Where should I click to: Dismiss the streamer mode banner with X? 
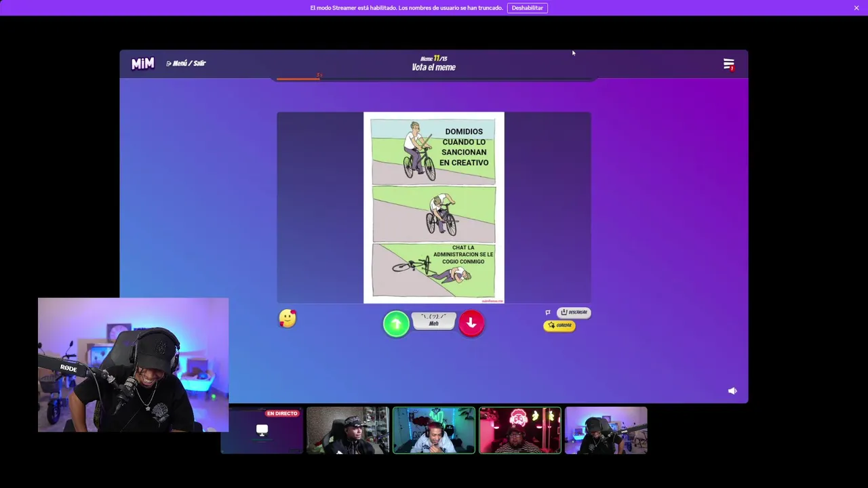tap(856, 8)
